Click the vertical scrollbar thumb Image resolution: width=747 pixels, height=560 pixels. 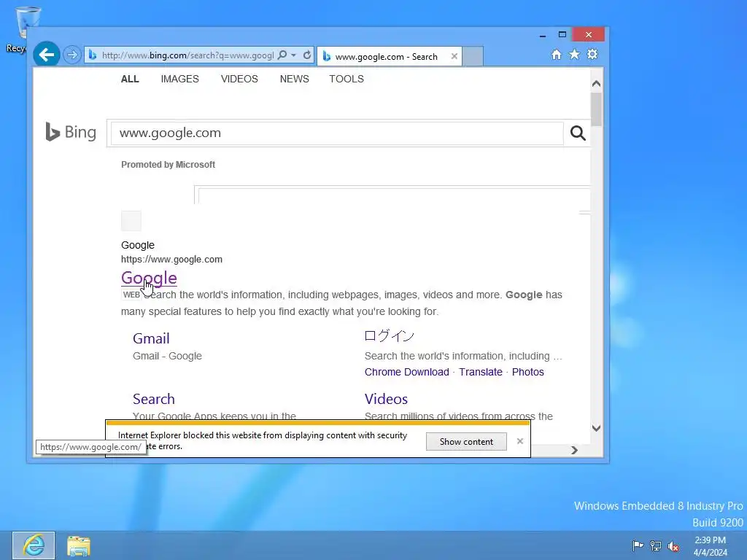(596, 109)
